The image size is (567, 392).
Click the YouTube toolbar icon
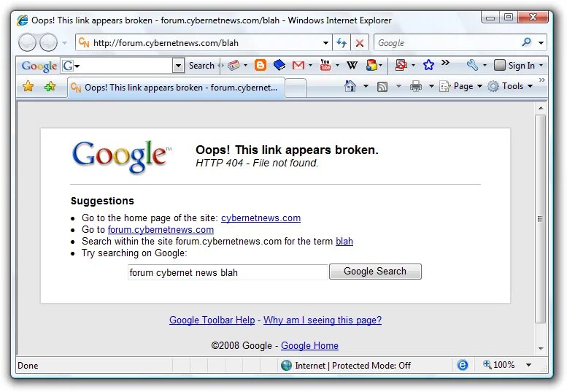tap(325, 65)
